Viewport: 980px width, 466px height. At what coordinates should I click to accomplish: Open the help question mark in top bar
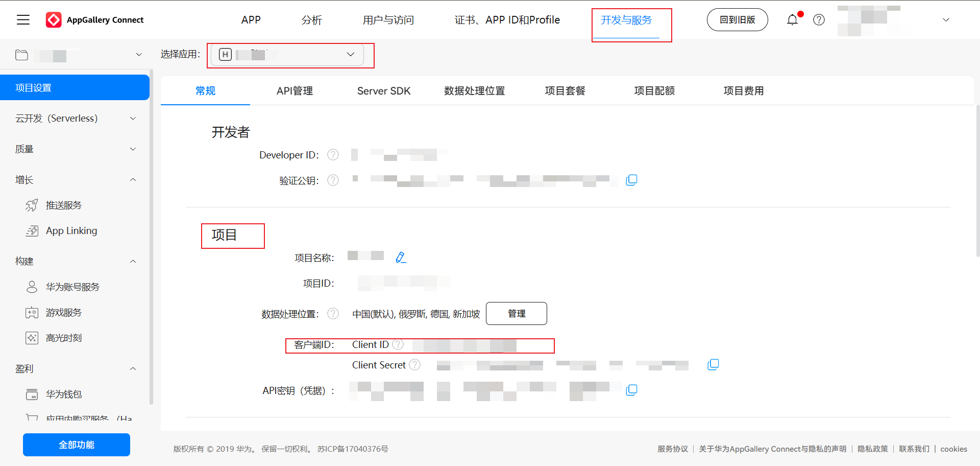pos(819,20)
